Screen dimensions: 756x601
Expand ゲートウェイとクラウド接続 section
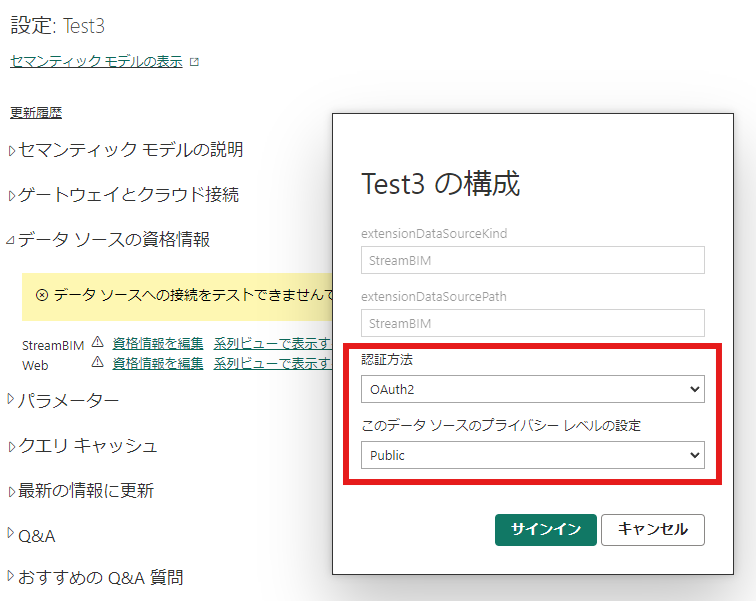pyautogui.click(x=124, y=195)
